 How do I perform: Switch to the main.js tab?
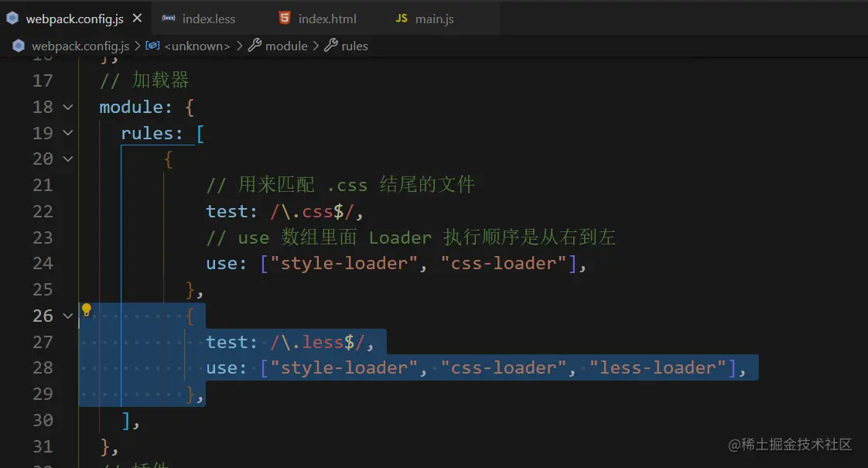(x=435, y=19)
